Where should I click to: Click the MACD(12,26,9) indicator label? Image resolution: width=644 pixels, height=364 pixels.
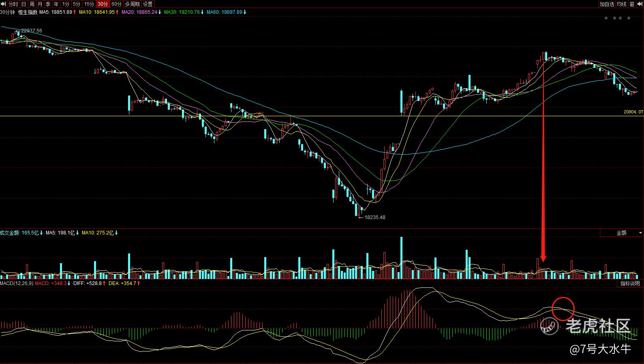pos(17,283)
